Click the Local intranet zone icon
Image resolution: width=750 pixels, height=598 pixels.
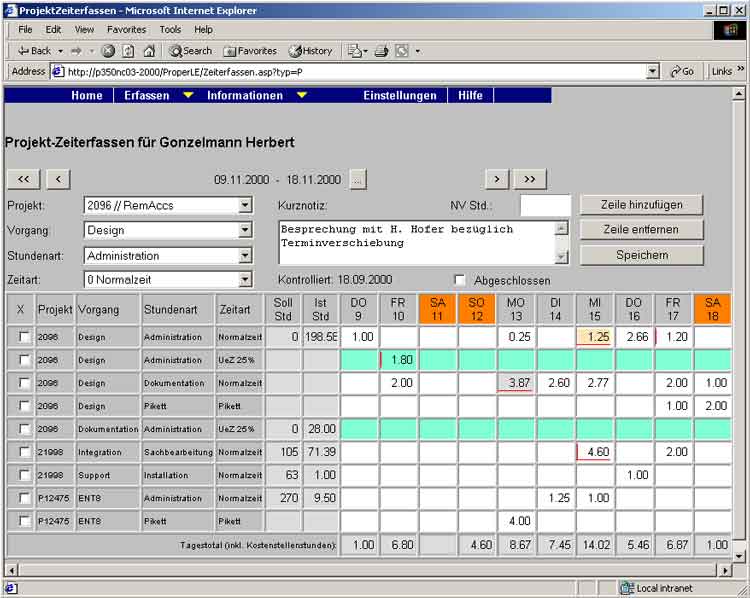pos(626,587)
